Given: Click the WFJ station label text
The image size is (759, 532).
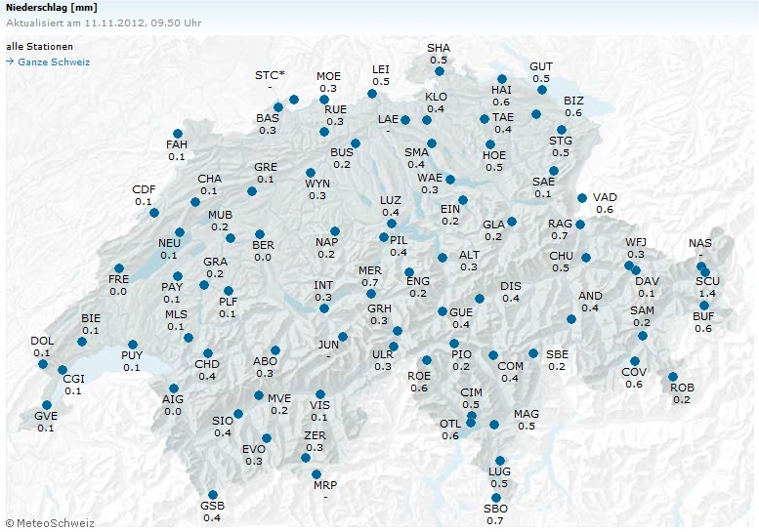Looking at the screenshot, I should (636, 242).
